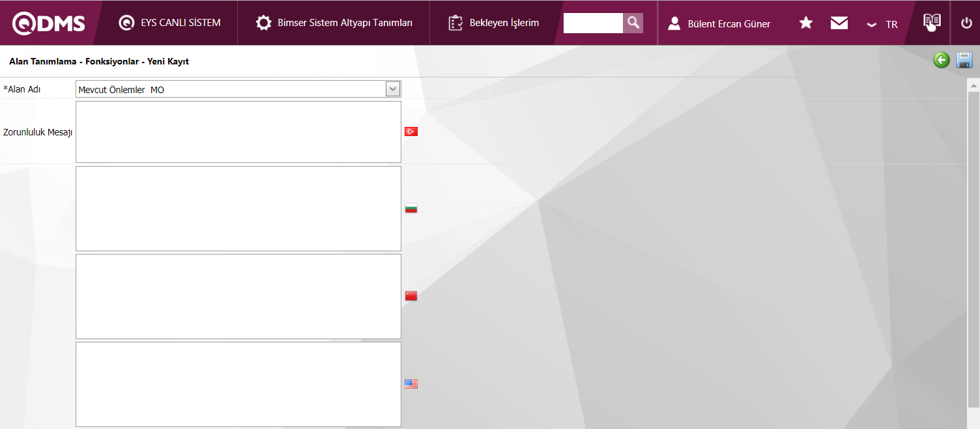Click the green back arrow icon

click(x=942, y=61)
